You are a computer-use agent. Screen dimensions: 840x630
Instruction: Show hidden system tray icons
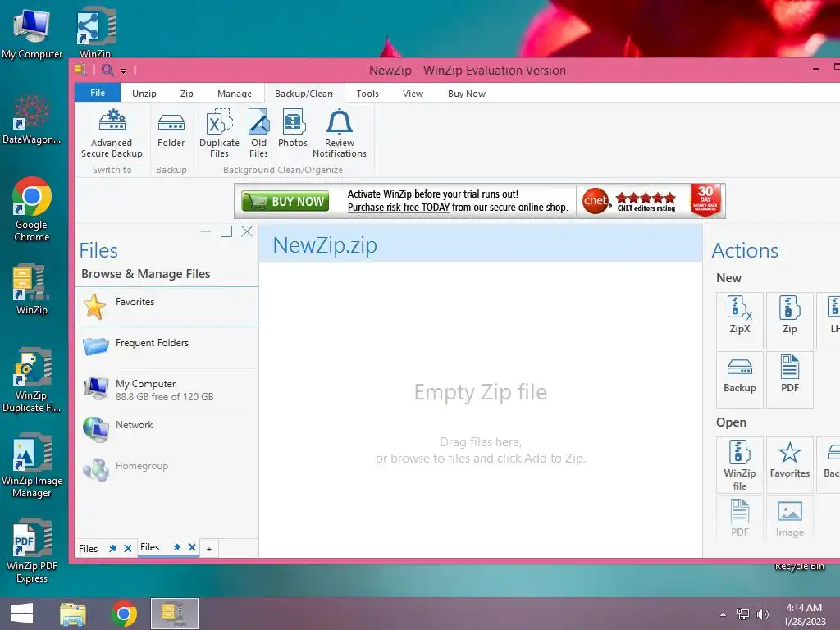coord(724,614)
